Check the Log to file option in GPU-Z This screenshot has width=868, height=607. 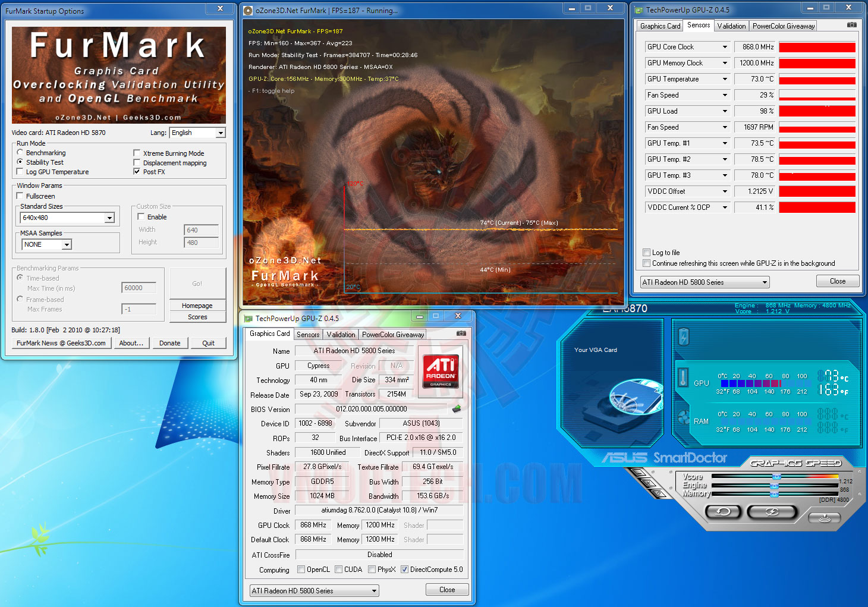click(646, 253)
